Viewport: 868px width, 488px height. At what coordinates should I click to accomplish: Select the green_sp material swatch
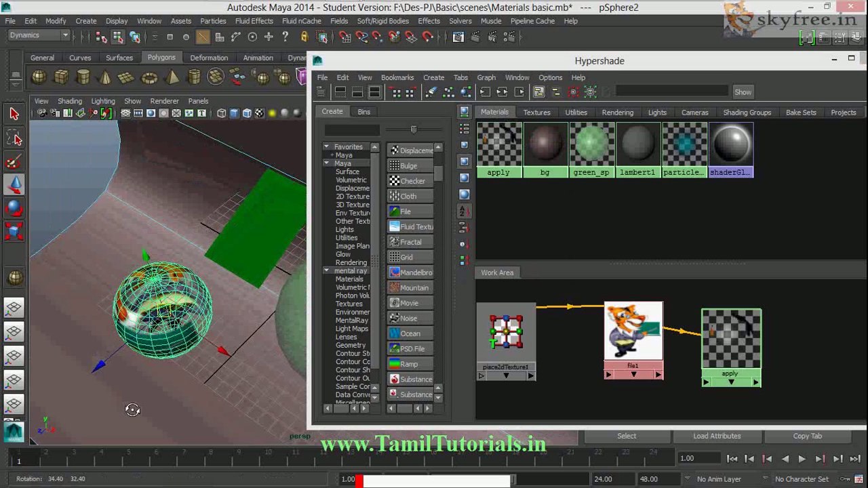pyautogui.click(x=591, y=150)
